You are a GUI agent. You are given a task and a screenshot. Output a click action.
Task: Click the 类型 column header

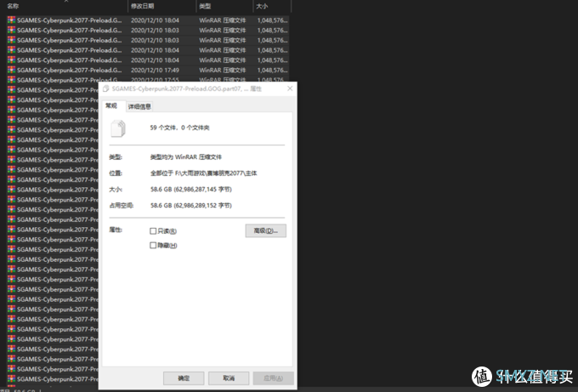click(206, 5)
